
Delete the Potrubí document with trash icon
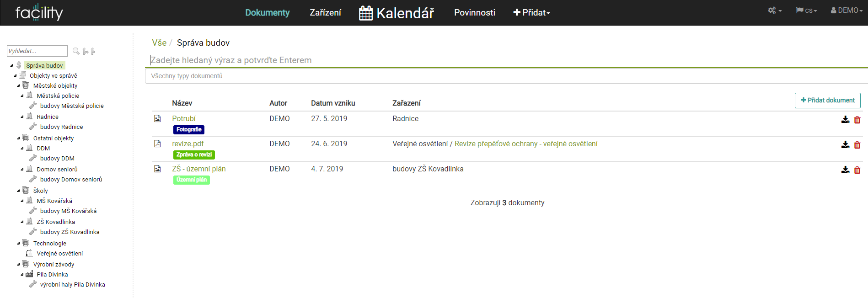(857, 120)
